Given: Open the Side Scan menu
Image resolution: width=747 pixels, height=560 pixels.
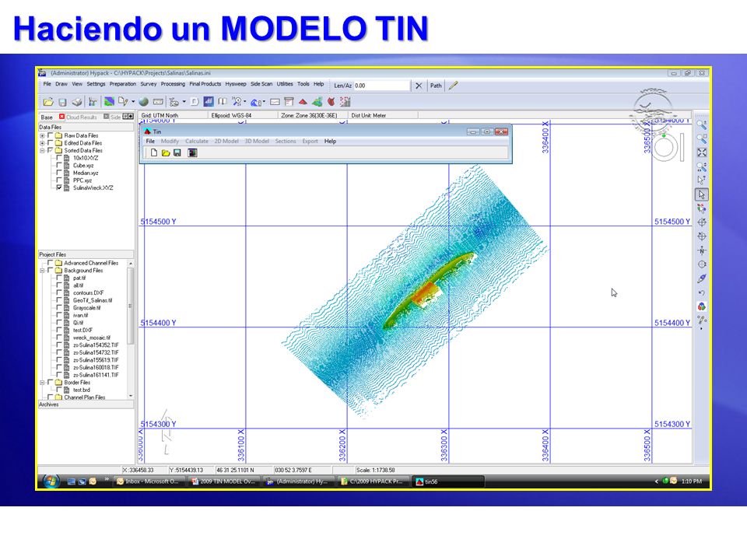Looking at the screenshot, I should 261,84.
